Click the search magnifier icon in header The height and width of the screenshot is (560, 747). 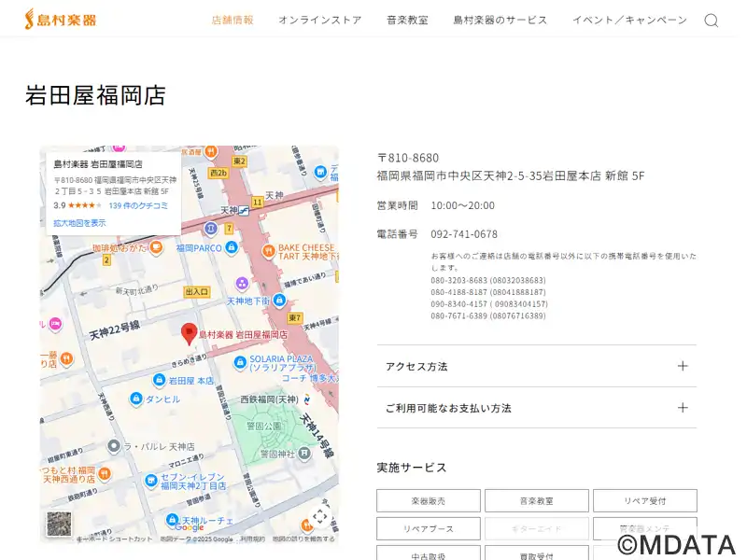711,21
